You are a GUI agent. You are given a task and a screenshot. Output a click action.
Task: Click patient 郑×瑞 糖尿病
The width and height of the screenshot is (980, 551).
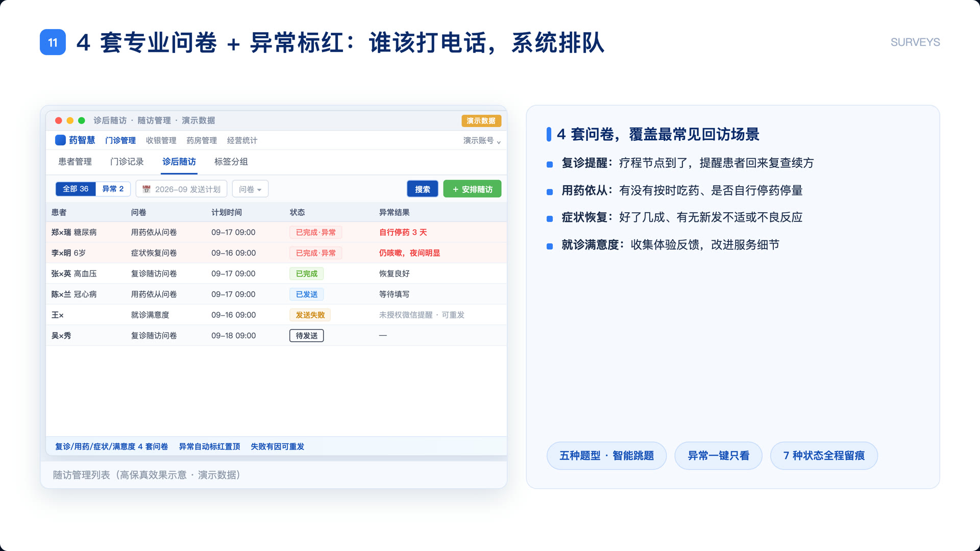coord(74,232)
